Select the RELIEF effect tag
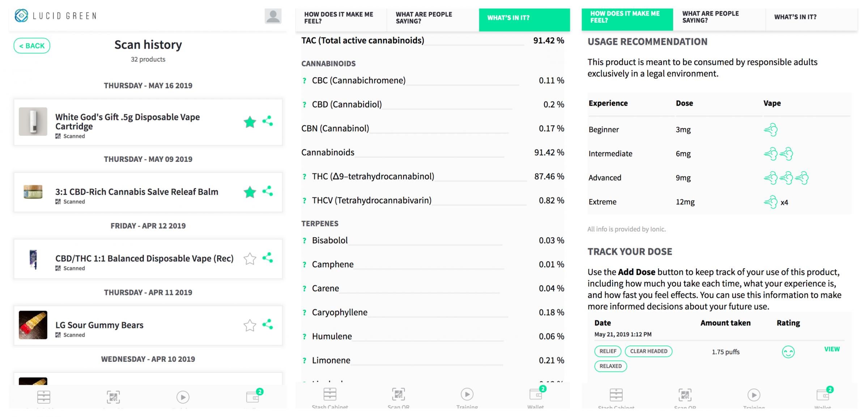This screenshot has height=417, width=868. [608, 351]
